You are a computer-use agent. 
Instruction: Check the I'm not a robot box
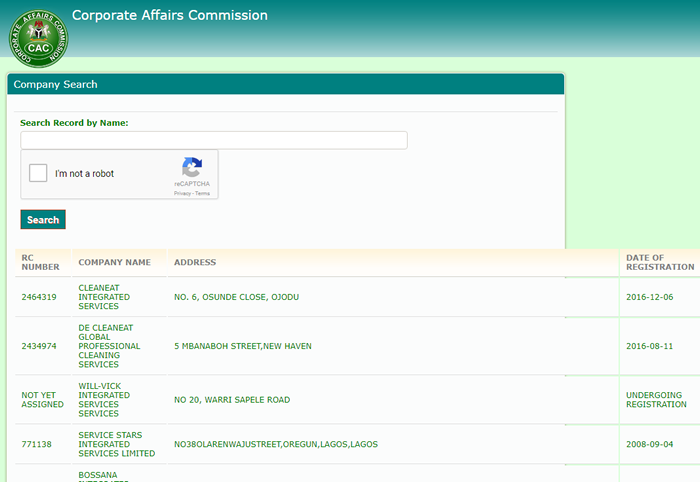coord(38,173)
